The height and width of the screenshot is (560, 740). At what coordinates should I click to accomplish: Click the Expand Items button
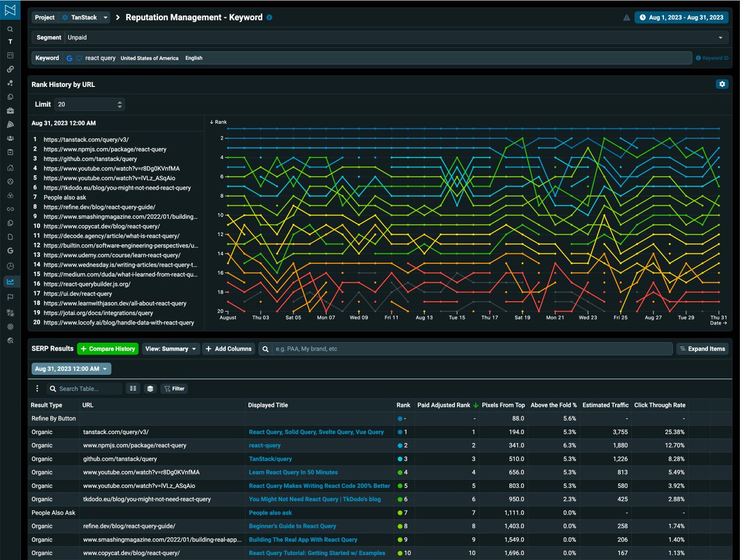click(702, 349)
